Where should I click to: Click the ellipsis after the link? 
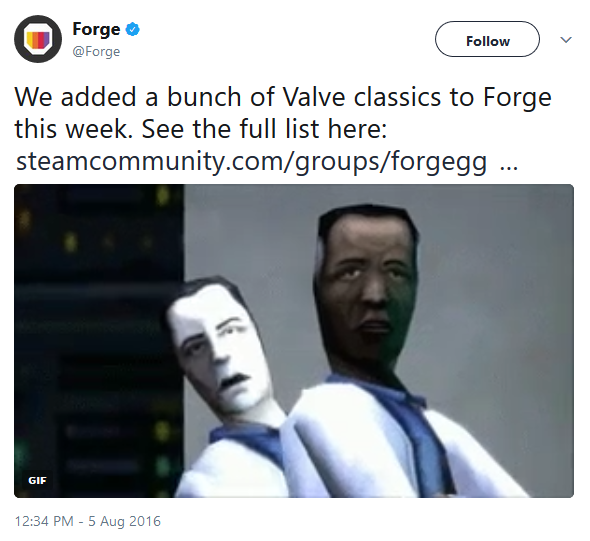pyautogui.click(x=509, y=167)
